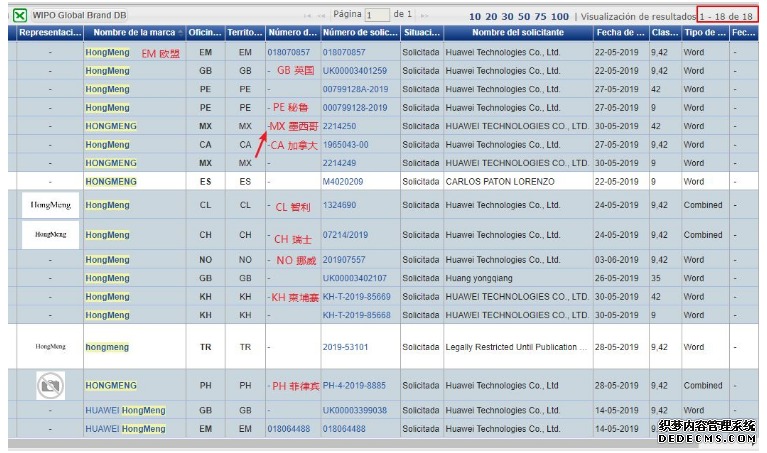Show 100 results per page
Image resolution: width=767 pixels, height=453 pixels.
click(560, 17)
